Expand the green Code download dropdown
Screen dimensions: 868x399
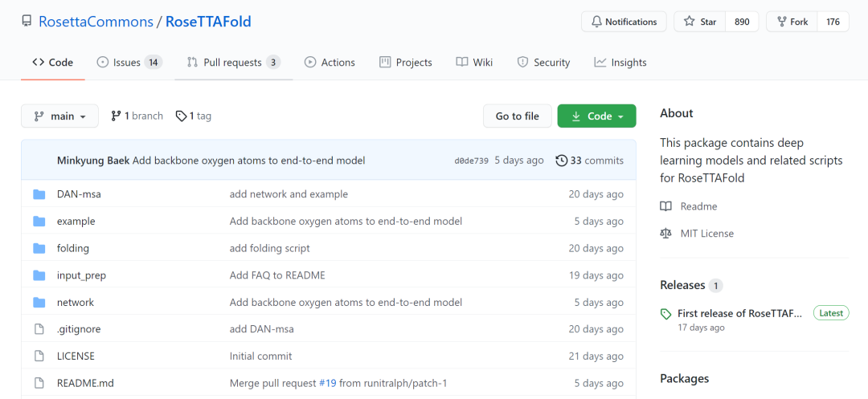(x=596, y=116)
